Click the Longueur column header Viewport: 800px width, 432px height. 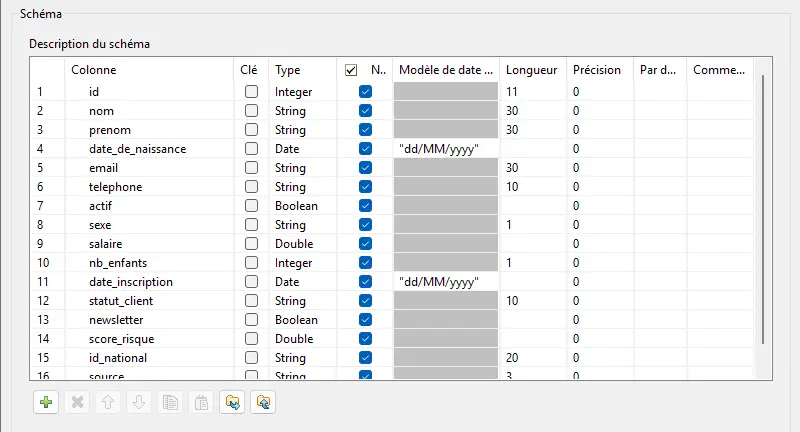532,70
